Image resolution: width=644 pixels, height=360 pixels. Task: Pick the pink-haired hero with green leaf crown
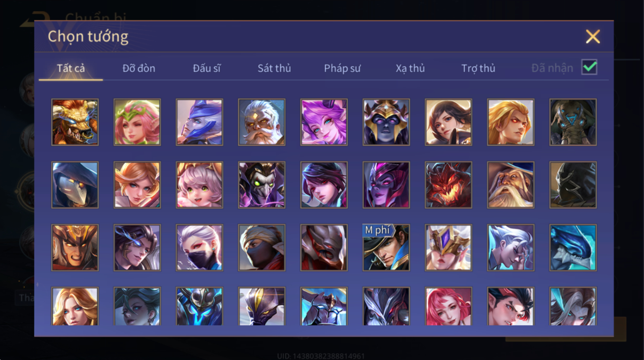(x=137, y=122)
